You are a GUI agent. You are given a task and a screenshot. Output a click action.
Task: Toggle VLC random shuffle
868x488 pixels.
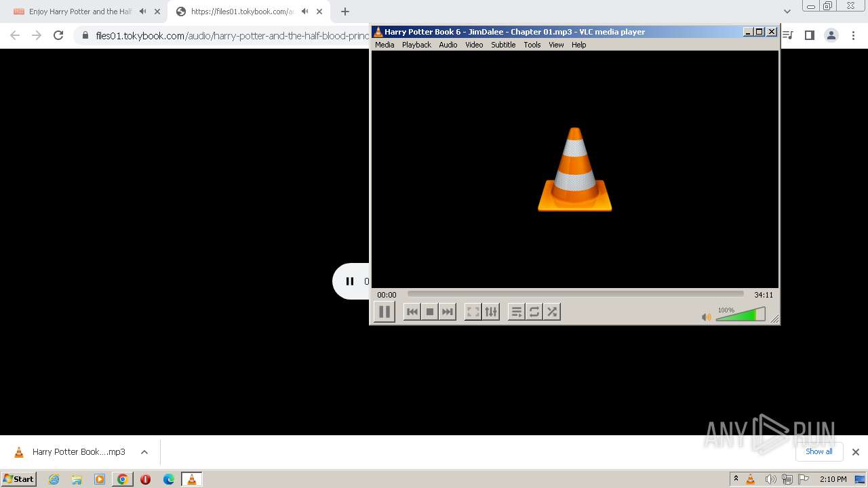click(x=552, y=312)
